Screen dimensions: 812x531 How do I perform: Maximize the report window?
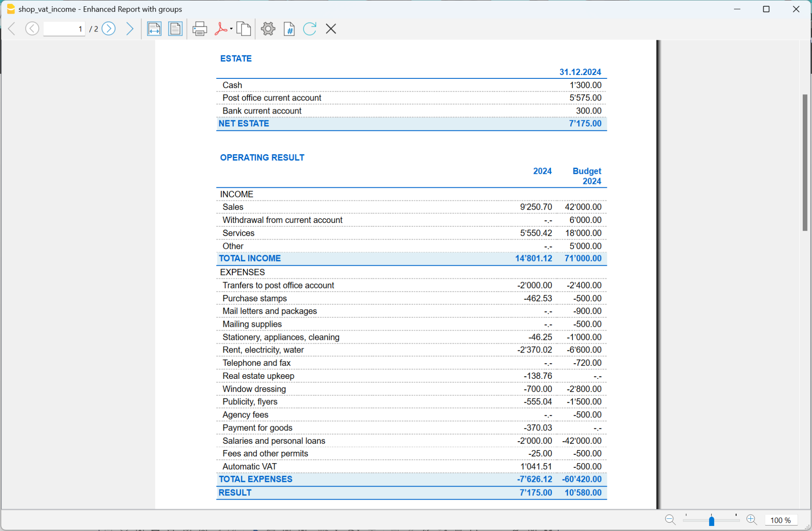coord(766,9)
